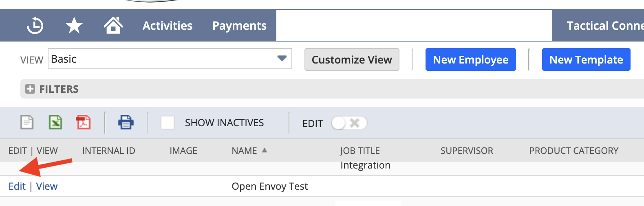Click the SUPERVISOR column header
Viewport: 644px width, 206px height.
(x=467, y=151)
